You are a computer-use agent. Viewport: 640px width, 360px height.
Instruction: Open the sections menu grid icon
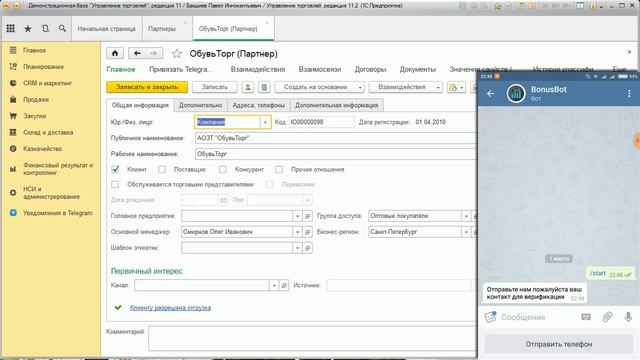point(11,28)
